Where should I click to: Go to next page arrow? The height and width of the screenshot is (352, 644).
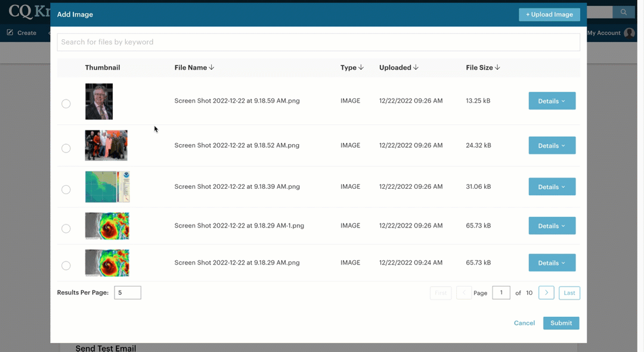tap(546, 293)
